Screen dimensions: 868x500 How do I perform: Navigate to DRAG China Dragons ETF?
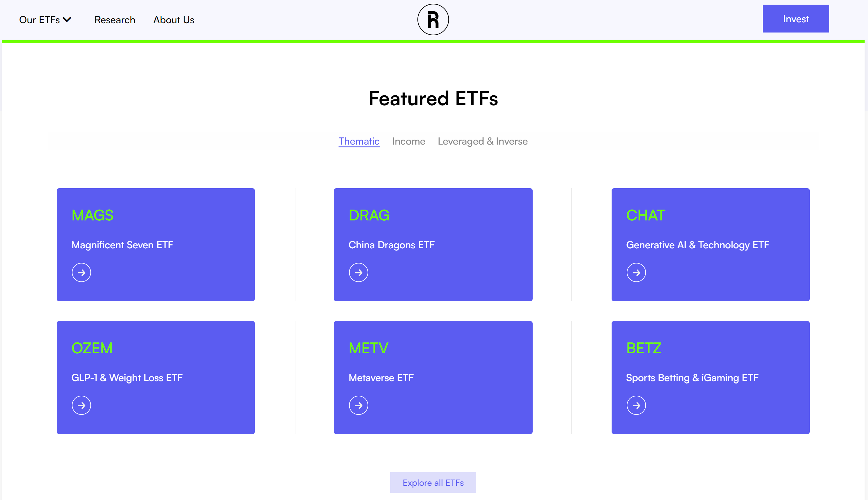pyautogui.click(x=358, y=272)
